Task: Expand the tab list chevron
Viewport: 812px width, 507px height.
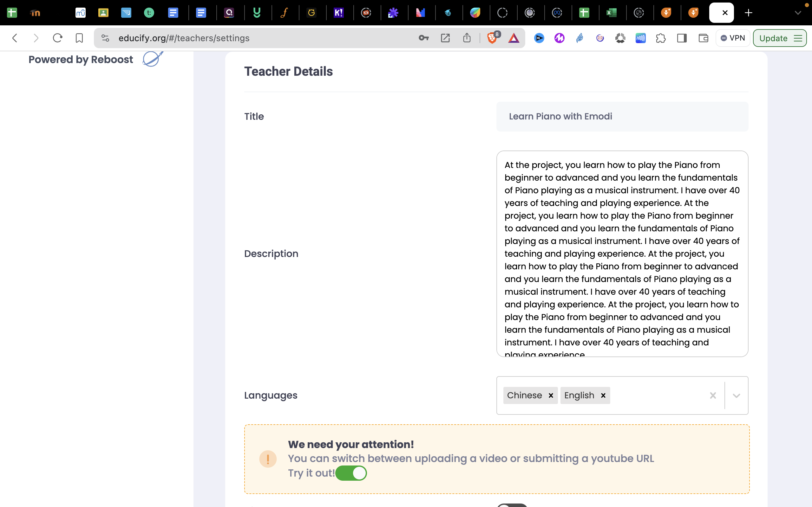Action: 798,13
